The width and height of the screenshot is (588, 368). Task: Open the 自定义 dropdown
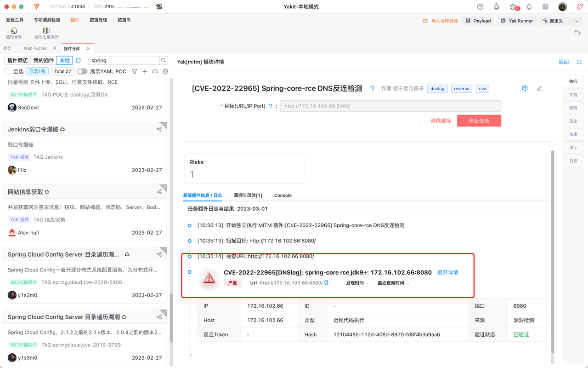(561, 21)
